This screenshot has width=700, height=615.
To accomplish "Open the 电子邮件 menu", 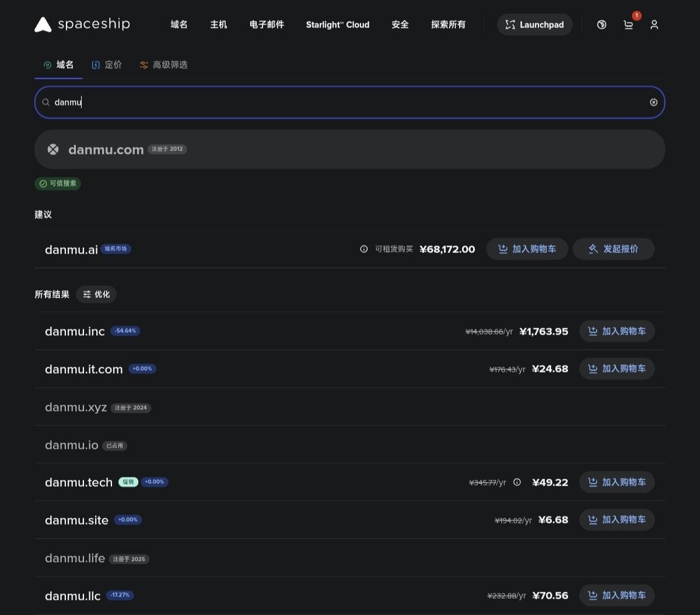I will (267, 24).
